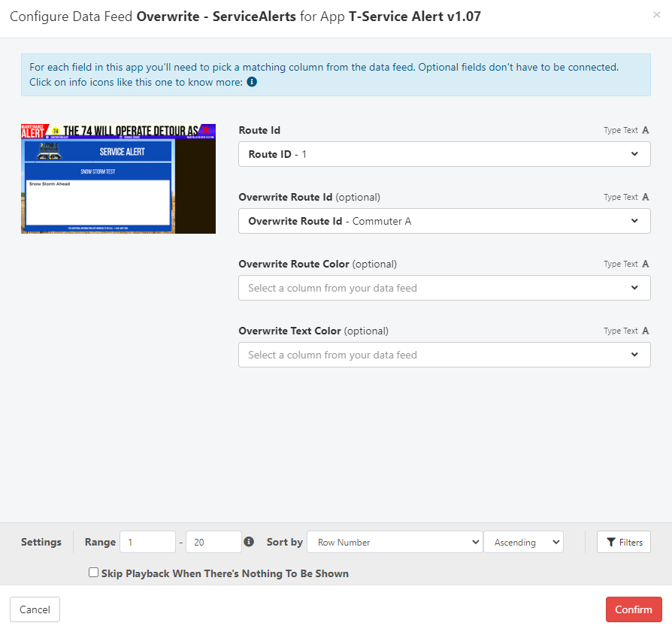Select a column for Overwrite Route Color
Image resolution: width=672 pixels, height=632 pixels.
point(444,288)
